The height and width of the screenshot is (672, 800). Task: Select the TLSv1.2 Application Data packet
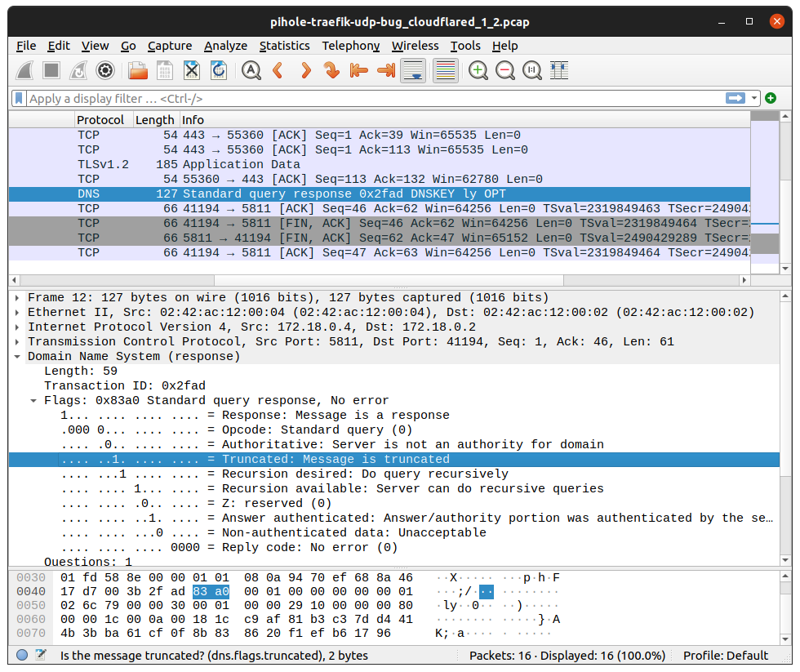pyautogui.click(x=379, y=164)
